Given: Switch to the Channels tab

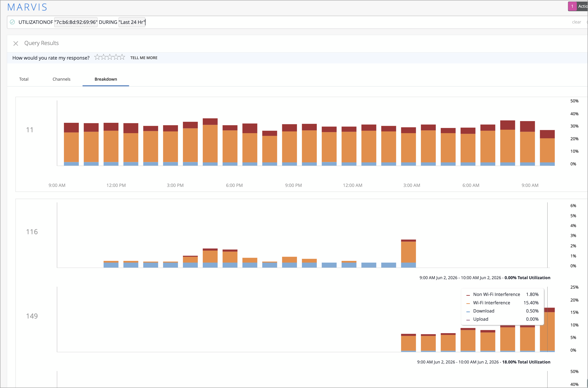Looking at the screenshot, I should (x=61, y=79).
